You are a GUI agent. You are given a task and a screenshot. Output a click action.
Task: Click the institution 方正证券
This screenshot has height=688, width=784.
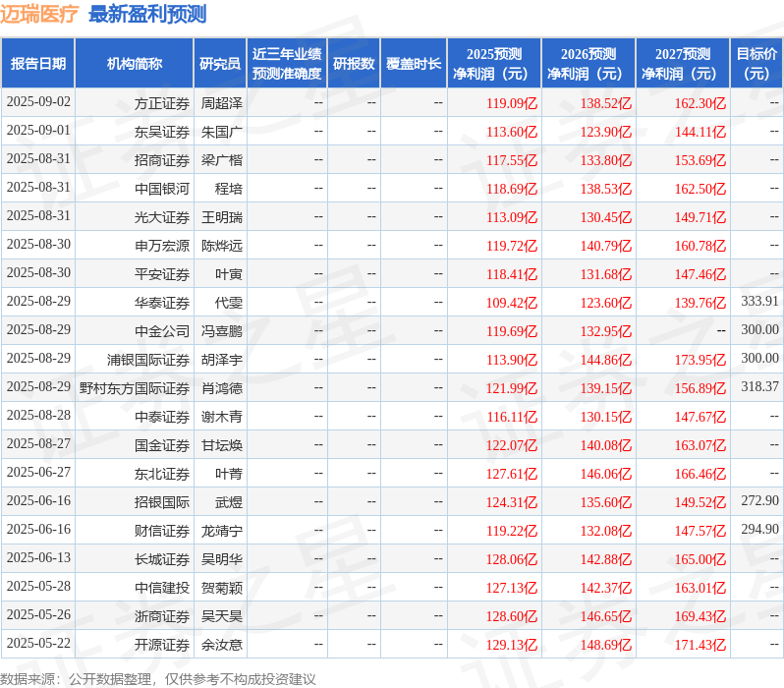pyautogui.click(x=162, y=103)
